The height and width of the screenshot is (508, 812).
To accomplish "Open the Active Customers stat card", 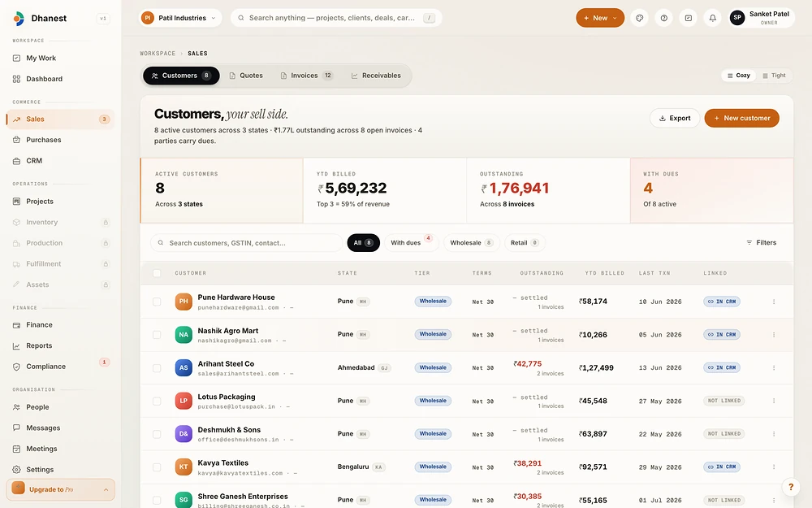I will 222,190.
